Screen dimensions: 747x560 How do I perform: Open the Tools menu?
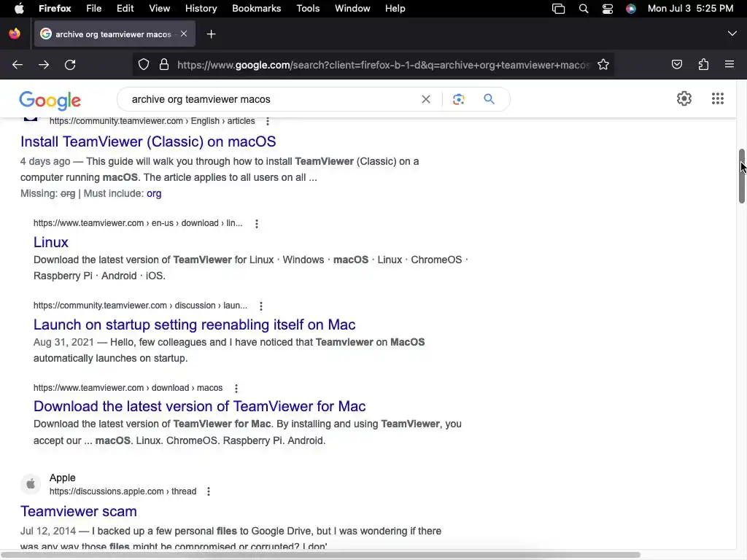click(308, 9)
